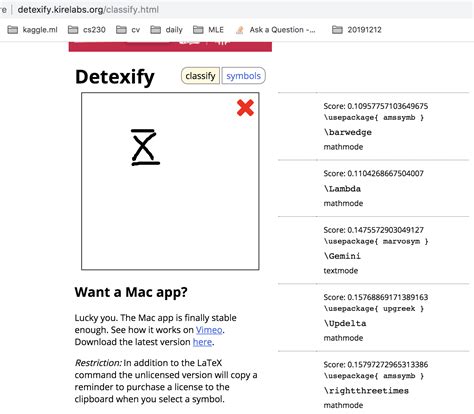Click the Restriction paragraph text

pos(166,381)
